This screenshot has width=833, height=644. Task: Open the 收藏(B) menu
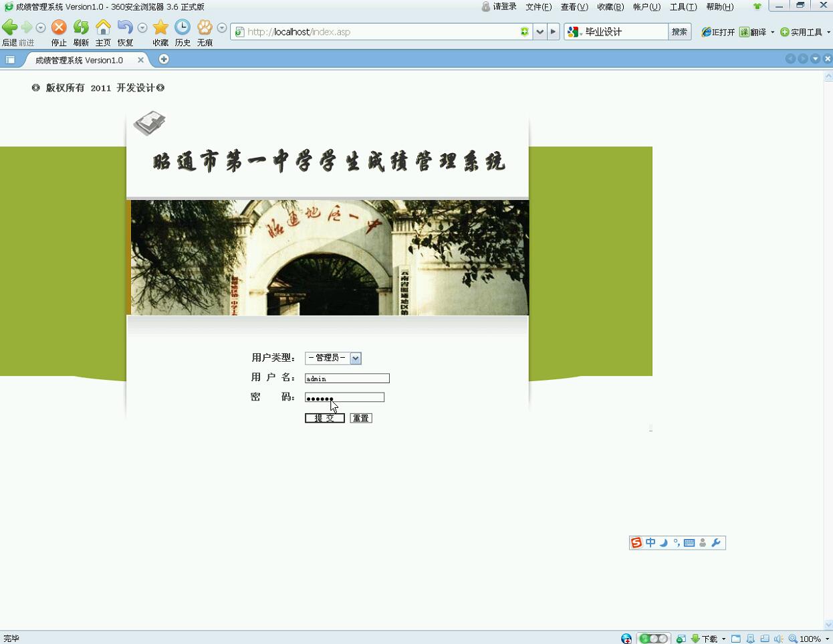[610, 7]
